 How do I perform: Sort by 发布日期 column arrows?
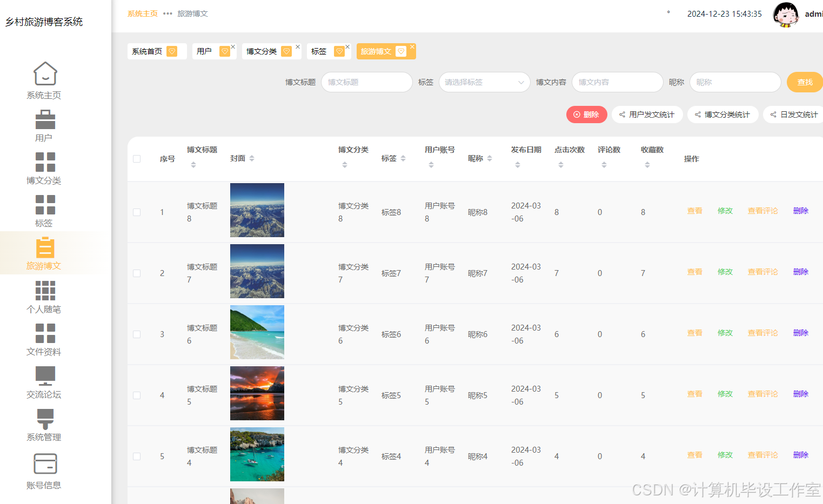(518, 165)
